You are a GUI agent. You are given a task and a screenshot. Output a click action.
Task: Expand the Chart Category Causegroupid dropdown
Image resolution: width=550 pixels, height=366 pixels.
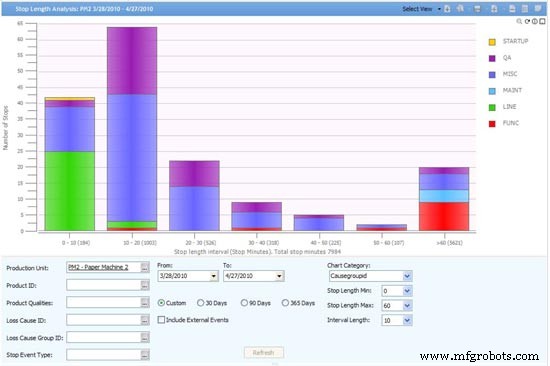click(x=407, y=276)
